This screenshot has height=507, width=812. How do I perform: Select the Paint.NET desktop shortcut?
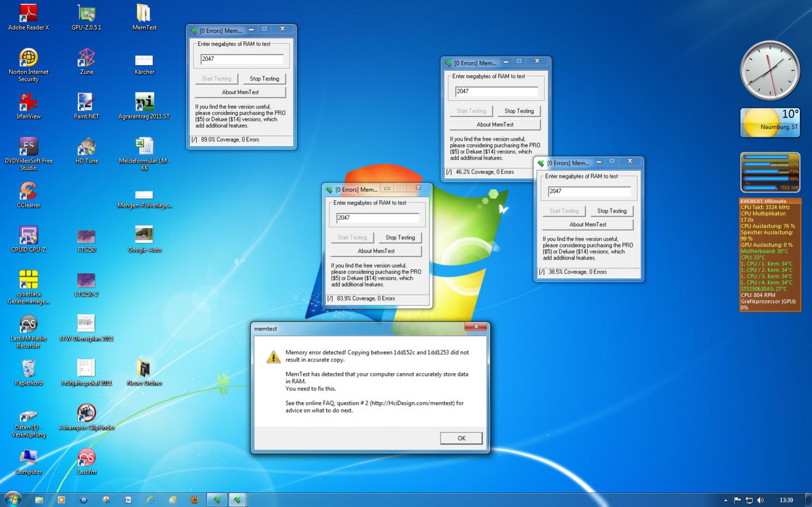tap(87, 106)
